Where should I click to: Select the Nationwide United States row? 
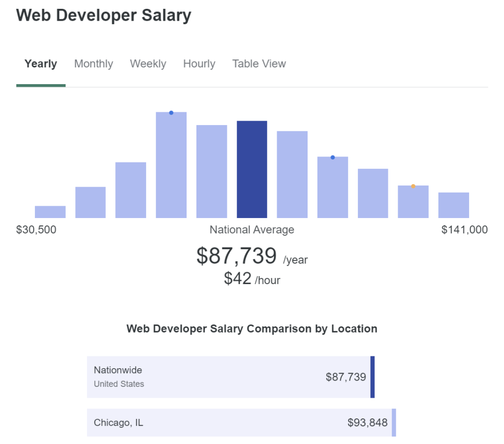pos(229,377)
